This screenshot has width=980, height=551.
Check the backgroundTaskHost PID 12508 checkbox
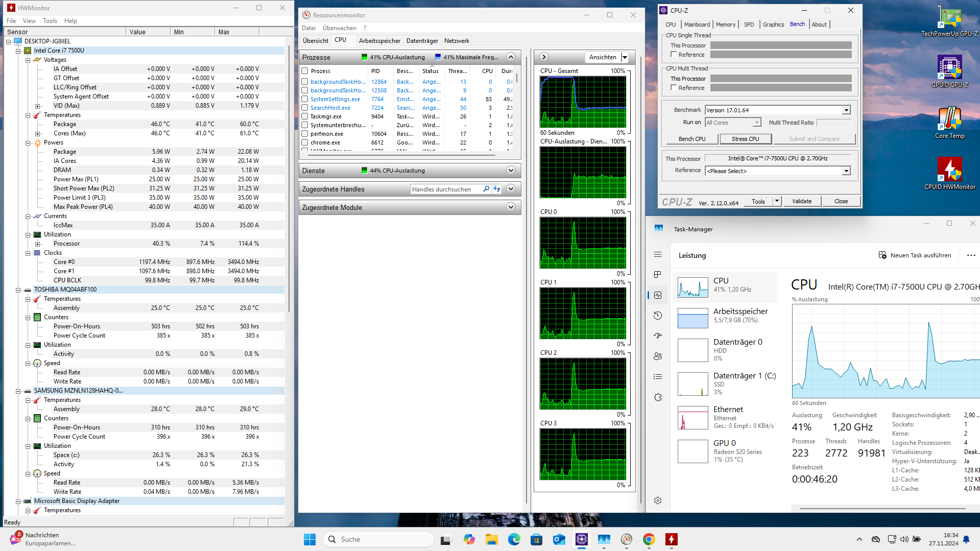(305, 90)
